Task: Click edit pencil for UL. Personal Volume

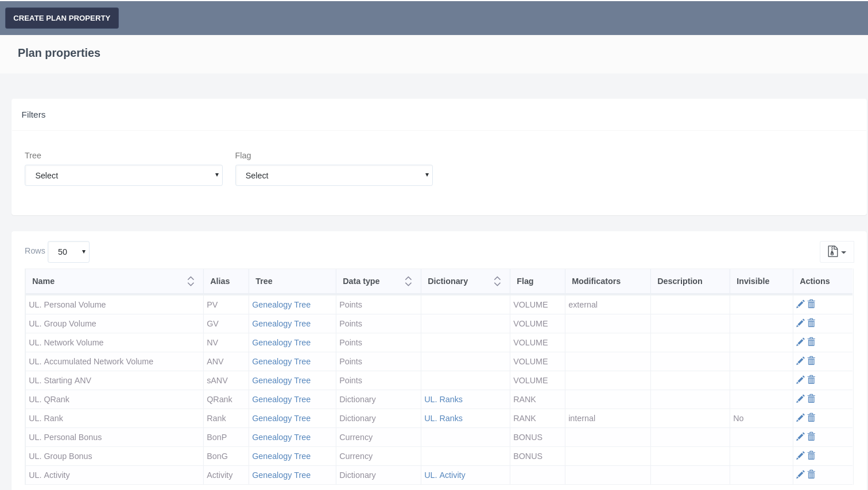Action: tap(800, 304)
